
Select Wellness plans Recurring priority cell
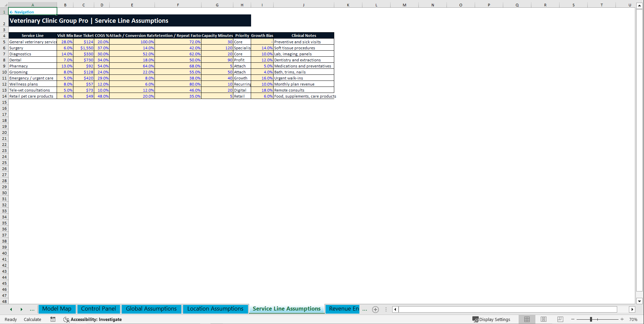[x=242, y=84]
